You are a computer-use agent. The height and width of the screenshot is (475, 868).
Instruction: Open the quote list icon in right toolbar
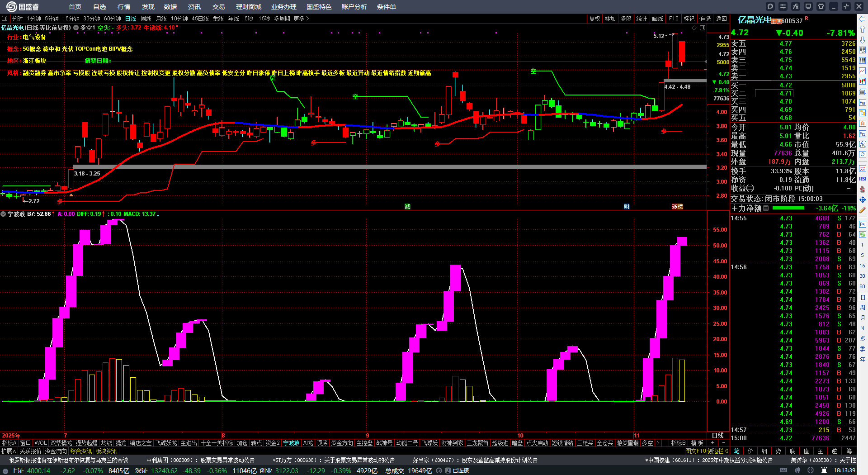tap(863, 50)
